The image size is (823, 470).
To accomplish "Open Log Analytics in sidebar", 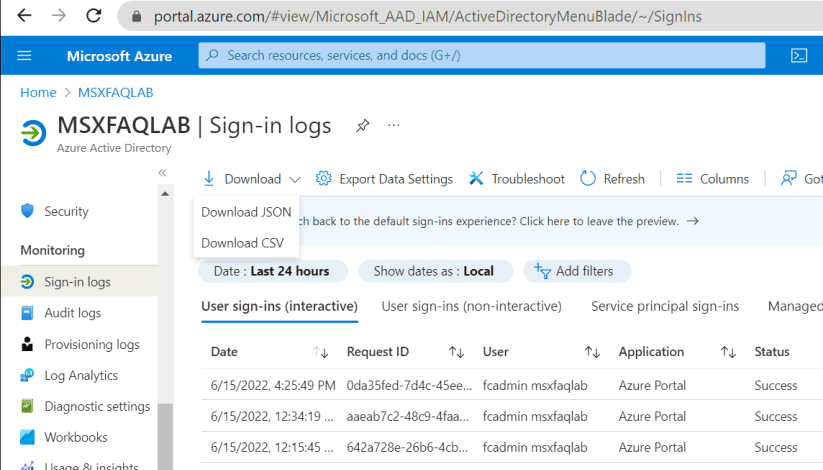I will 81,375.
